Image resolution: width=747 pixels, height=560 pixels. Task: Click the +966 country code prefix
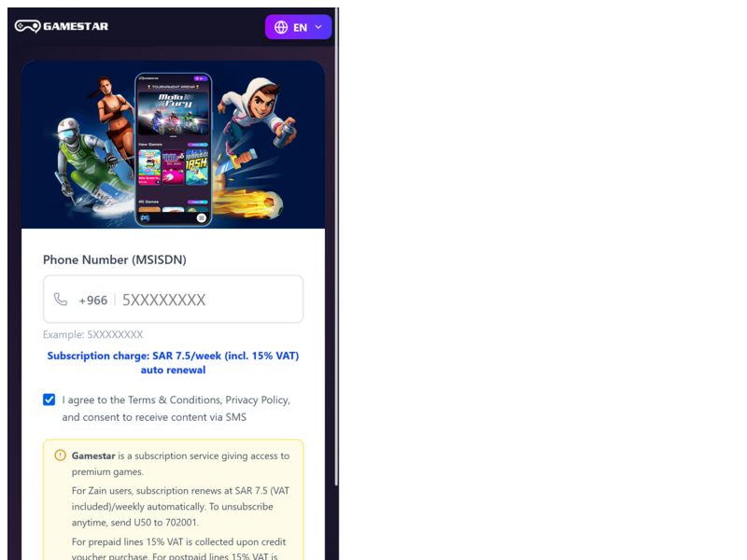[92, 300]
